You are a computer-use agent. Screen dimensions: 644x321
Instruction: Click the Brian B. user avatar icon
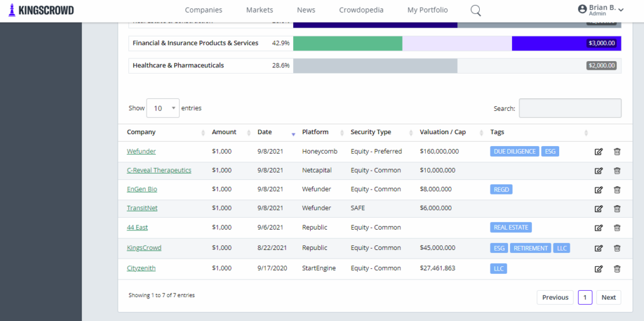[582, 9]
